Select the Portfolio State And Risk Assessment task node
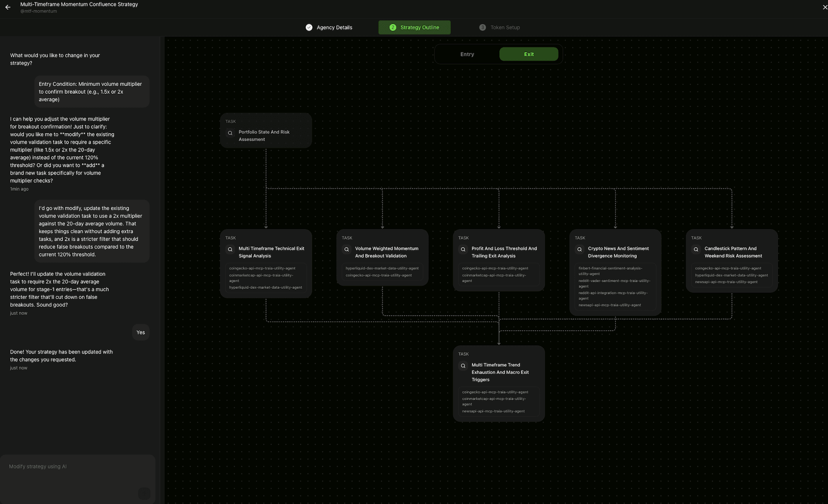The height and width of the screenshot is (504, 828). click(x=266, y=130)
